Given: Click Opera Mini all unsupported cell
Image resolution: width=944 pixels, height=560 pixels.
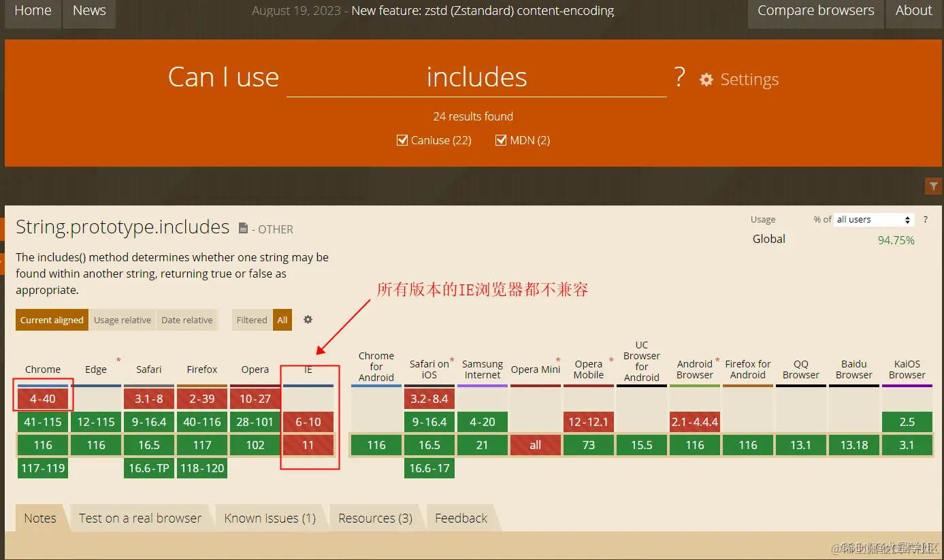Looking at the screenshot, I should tap(536, 445).
